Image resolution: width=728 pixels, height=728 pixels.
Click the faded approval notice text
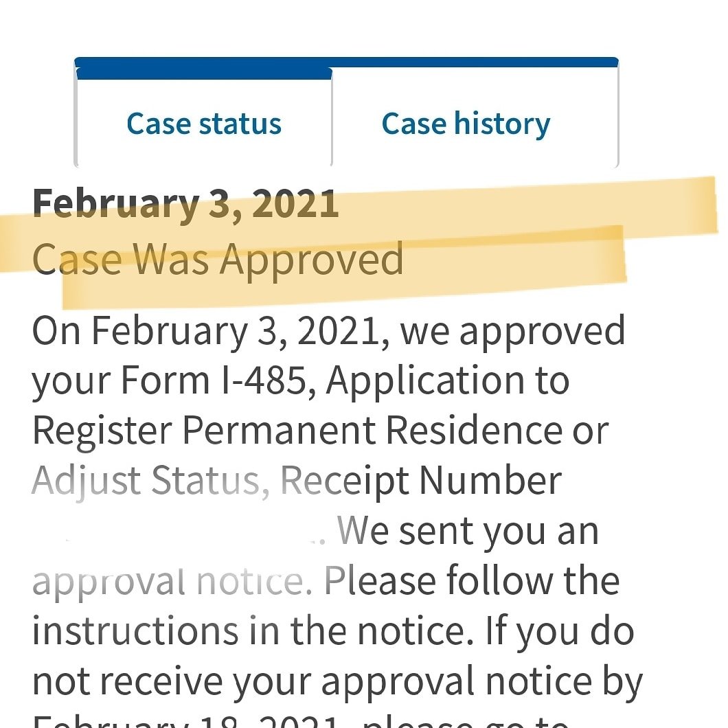(172, 581)
